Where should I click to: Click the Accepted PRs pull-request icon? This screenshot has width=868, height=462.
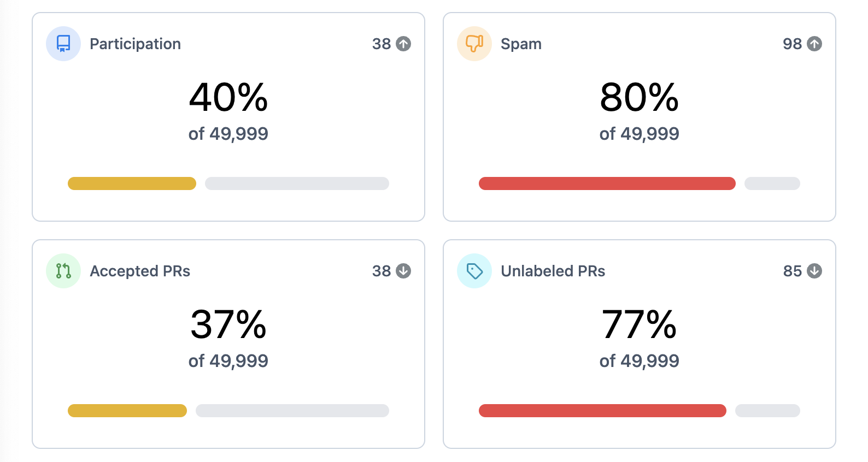(x=63, y=270)
